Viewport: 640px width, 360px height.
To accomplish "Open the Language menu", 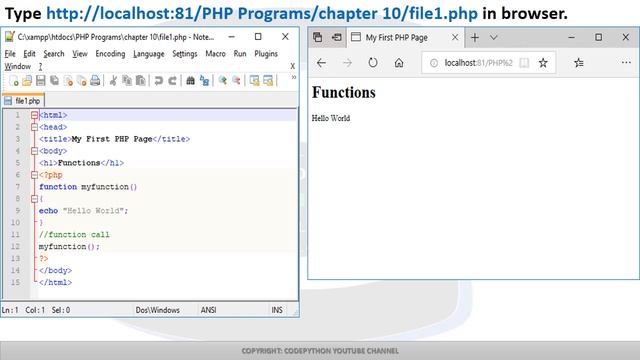I will [149, 54].
